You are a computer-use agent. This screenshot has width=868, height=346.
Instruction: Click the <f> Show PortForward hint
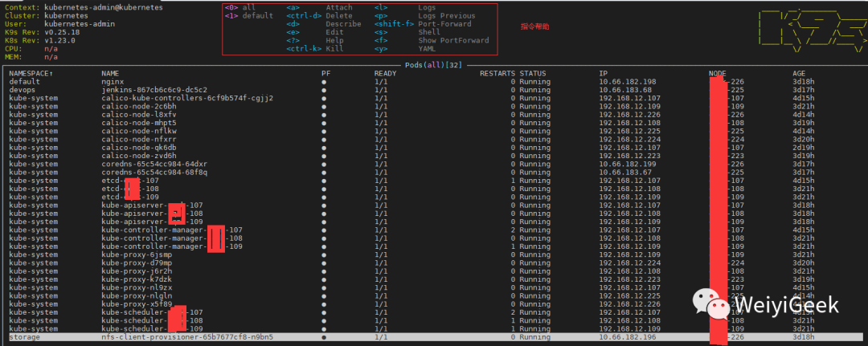point(432,40)
